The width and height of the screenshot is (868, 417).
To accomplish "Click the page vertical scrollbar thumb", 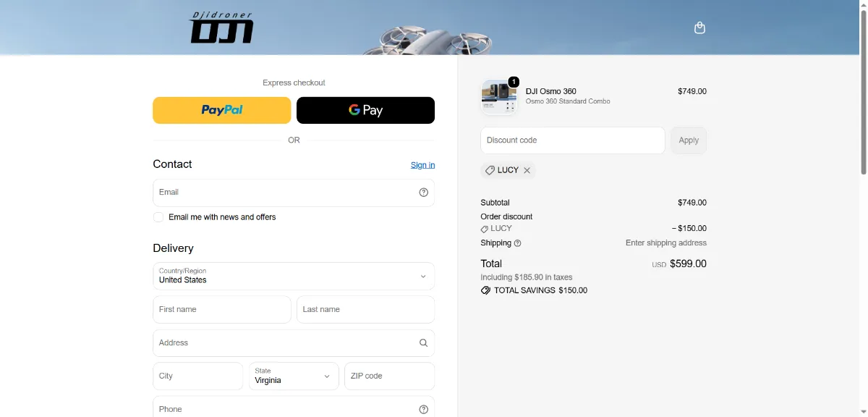I will (864, 90).
